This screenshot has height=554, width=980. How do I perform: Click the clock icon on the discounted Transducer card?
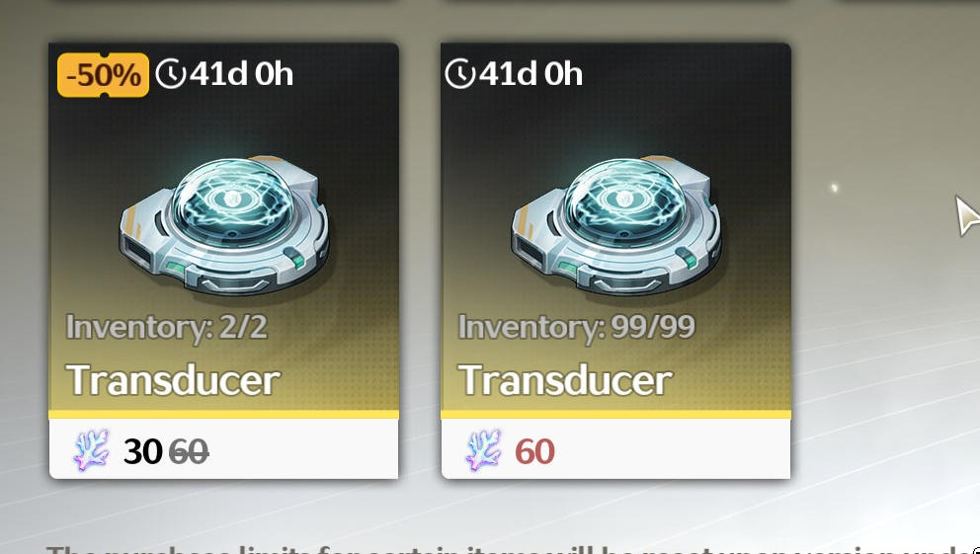tap(171, 74)
